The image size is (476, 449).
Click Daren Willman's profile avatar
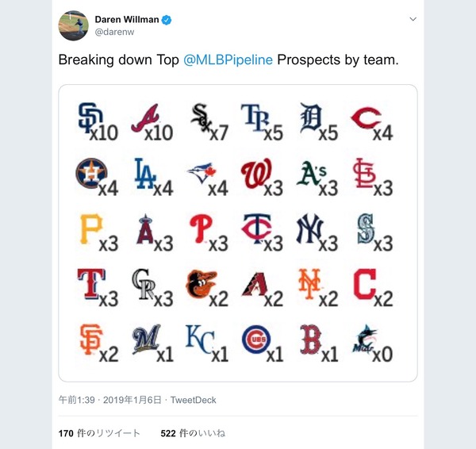73,25
